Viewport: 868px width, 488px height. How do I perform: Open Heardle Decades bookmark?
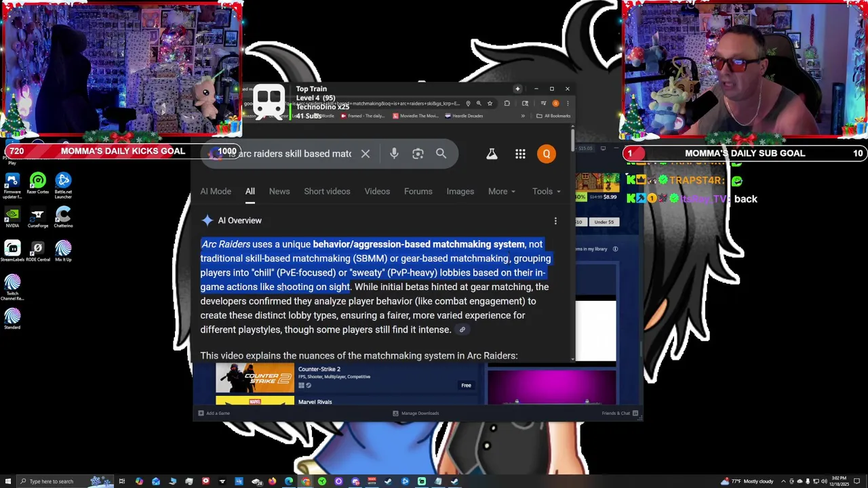[x=464, y=116]
